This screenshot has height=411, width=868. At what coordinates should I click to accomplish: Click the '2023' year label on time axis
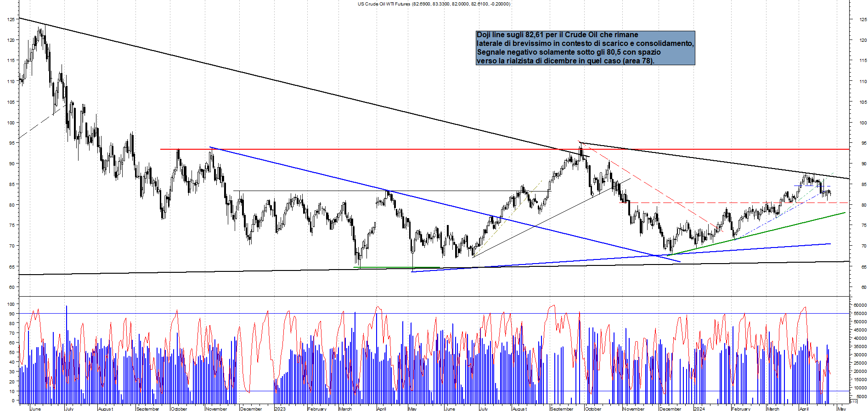tap(280, 409)
